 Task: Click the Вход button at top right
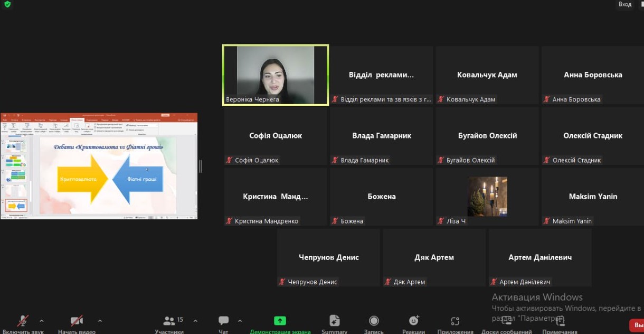[624, 5]
